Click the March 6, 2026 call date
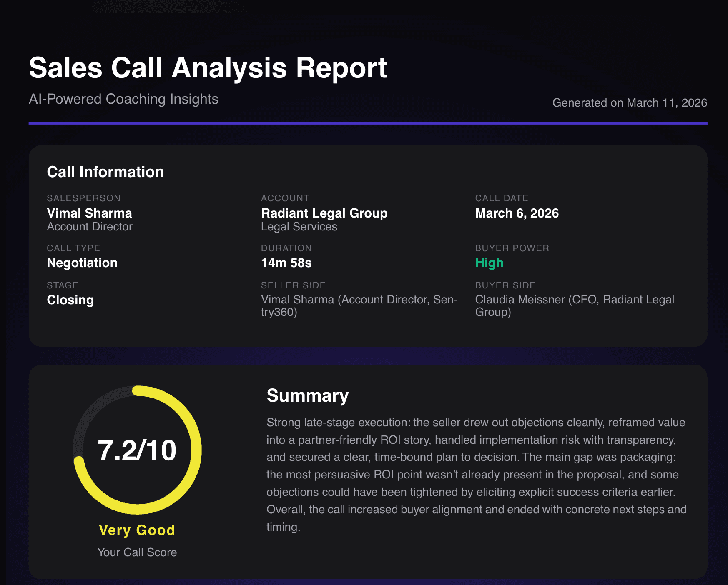This screenshot has height=585, width=728. tap(517, 213)
